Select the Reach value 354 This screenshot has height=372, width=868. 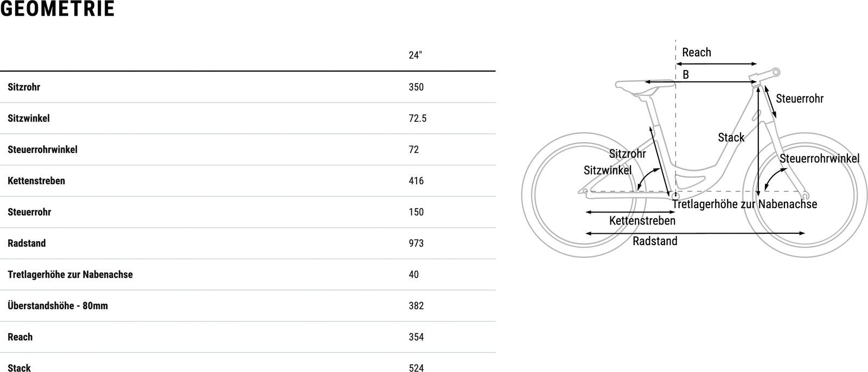click(x=416, y=337)
